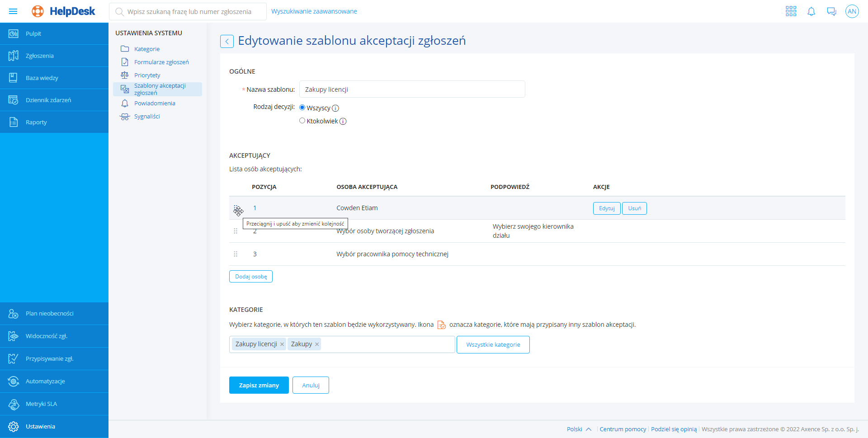Toggle the hamburger menu icon

13,11
